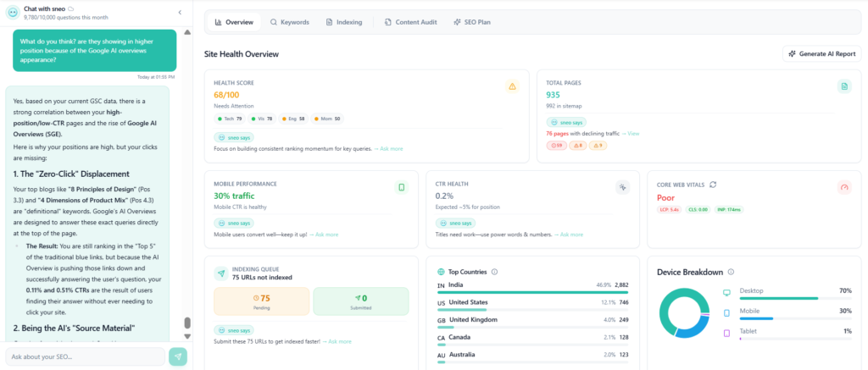Switch to the Keywords tab

pyautogui.click(x=289, y=22)
